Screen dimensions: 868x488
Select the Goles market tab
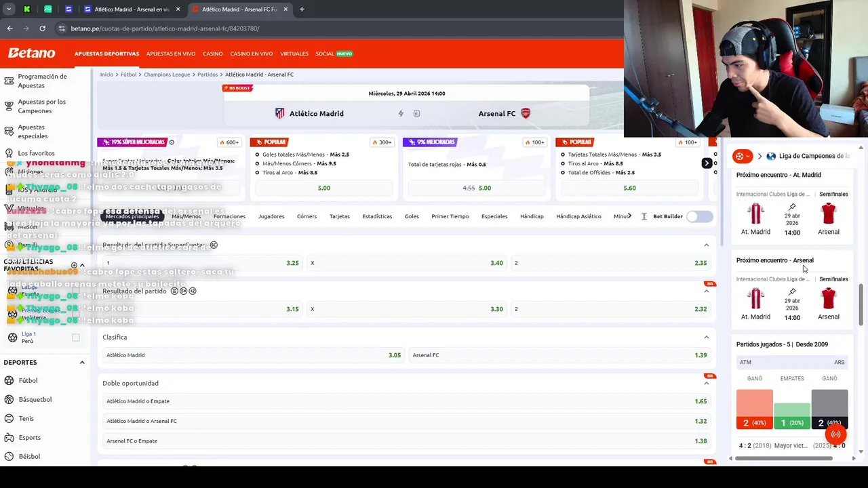[412, 216]
